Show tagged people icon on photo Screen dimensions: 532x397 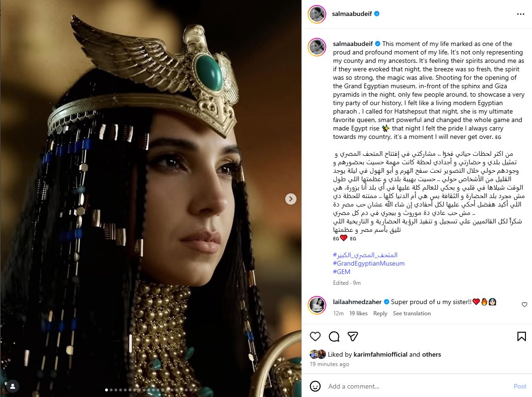pos(13,386)
